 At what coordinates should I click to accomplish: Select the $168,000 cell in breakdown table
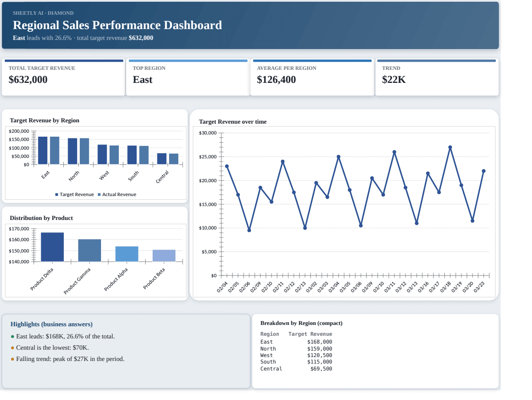pos(320,342)
